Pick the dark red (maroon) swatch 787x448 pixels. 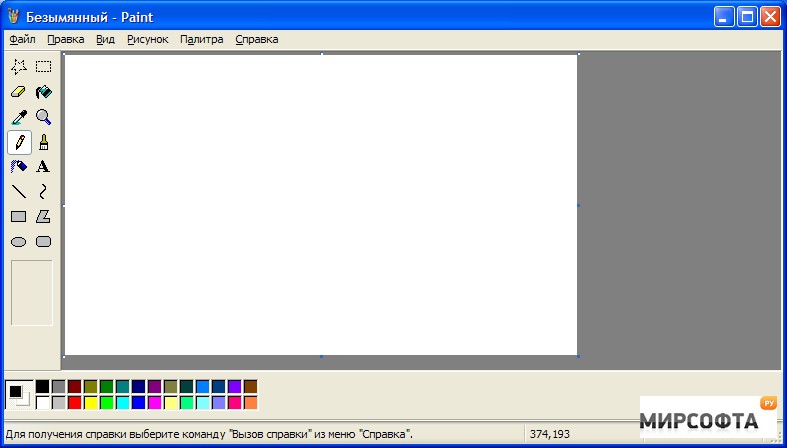(x=75, y=387)
